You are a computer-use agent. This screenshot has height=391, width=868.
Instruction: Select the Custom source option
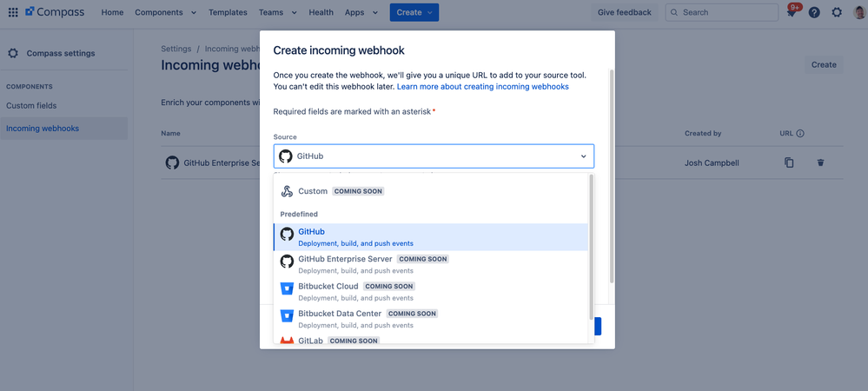431,191
